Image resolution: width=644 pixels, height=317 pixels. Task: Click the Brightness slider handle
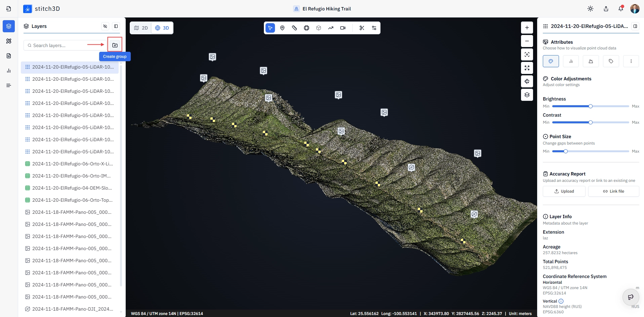pyautogui.click(x=591, y=106)
